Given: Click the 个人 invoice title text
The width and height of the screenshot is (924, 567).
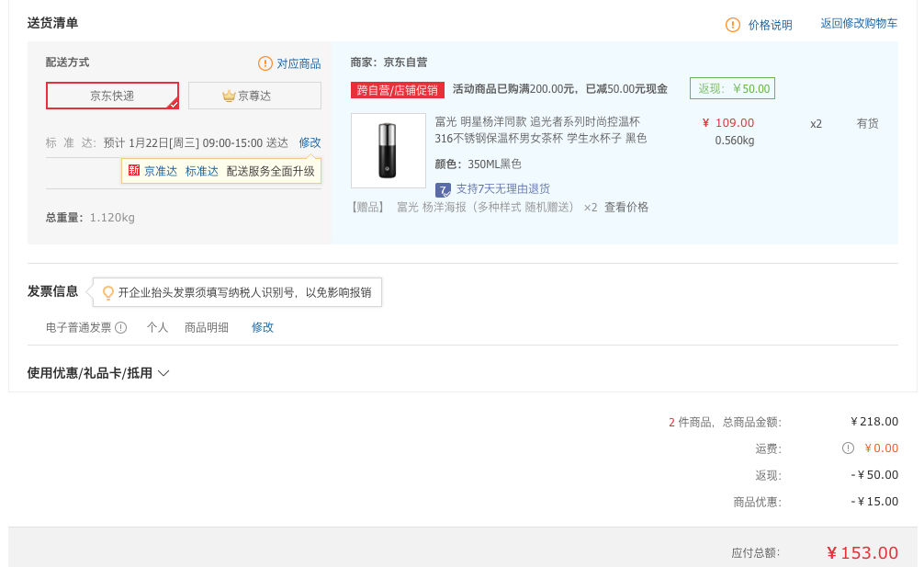Looking at the screenshot, I should 157,327.
